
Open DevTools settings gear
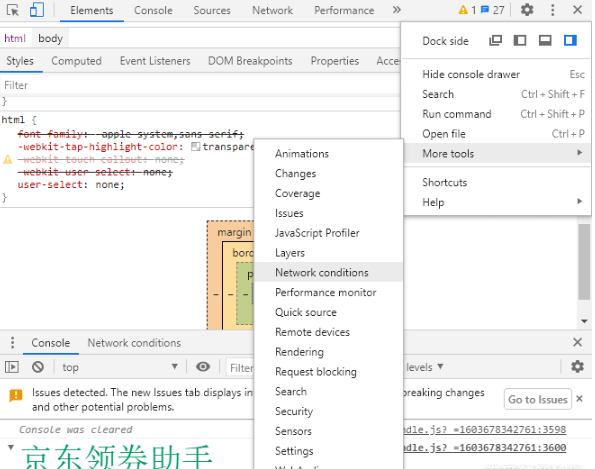click(x=527, y=10)
